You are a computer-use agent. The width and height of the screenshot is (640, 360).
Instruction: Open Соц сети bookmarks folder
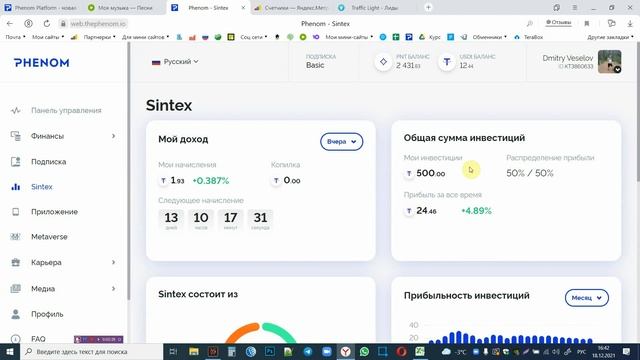pyautogui.click(x=253, y=37)
